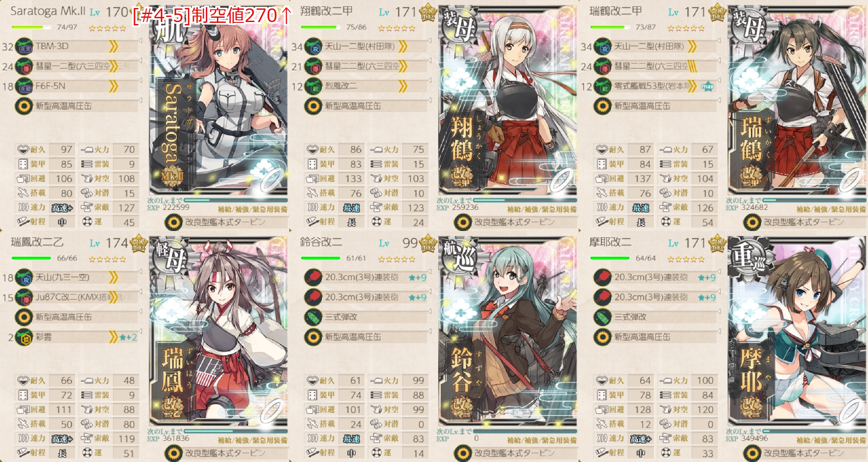Click the TBM-3D torpedo bomber icon
This screenshot has width=868, height=462.
pyautogui.click(x=24, y=47)
